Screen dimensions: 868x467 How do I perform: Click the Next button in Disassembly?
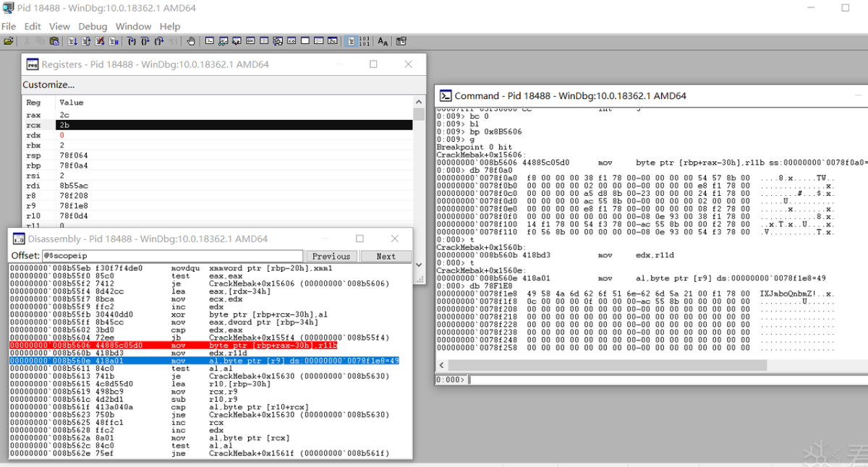[x=386, y=256]
